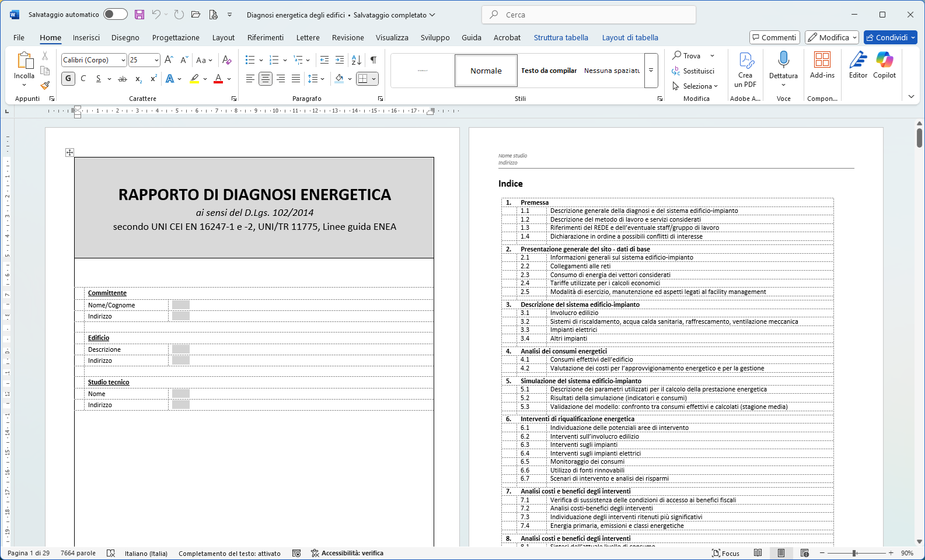This screenshot has height=560, width=925.
Task: Toggle show paragraph marks ¶
Action: (x=374, y=60)
